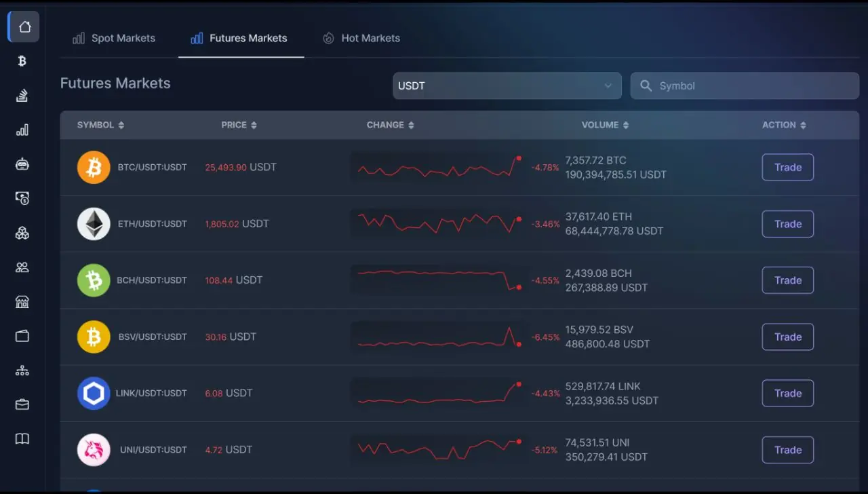Trade the LINK/USDT:USDT pair
Screen dimensions: 868x494
point(788,394)
